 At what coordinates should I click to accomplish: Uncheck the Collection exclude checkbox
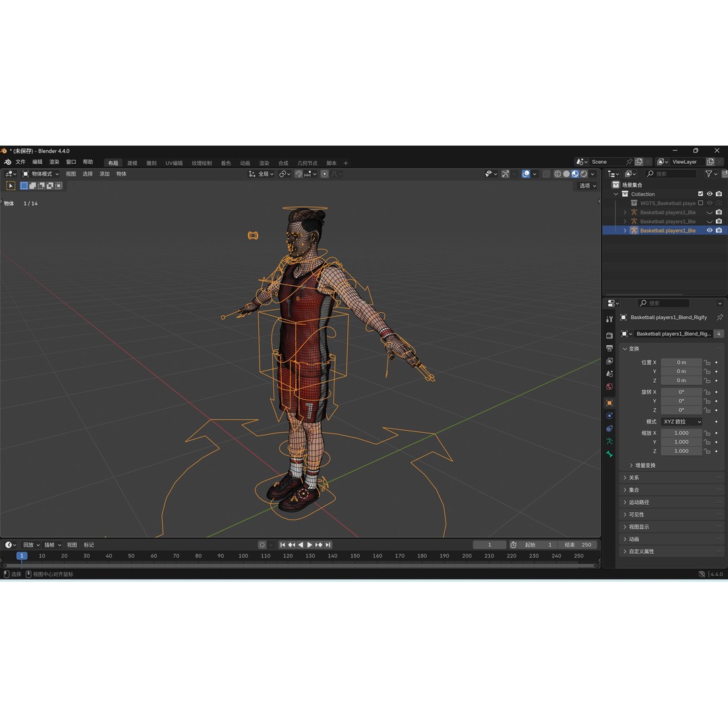tap(700, 194)
